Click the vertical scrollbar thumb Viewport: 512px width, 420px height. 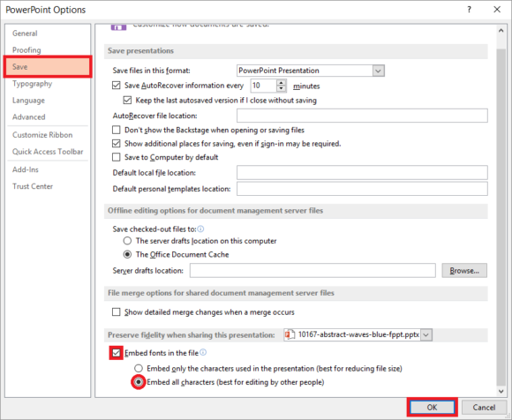coord(501,217)
